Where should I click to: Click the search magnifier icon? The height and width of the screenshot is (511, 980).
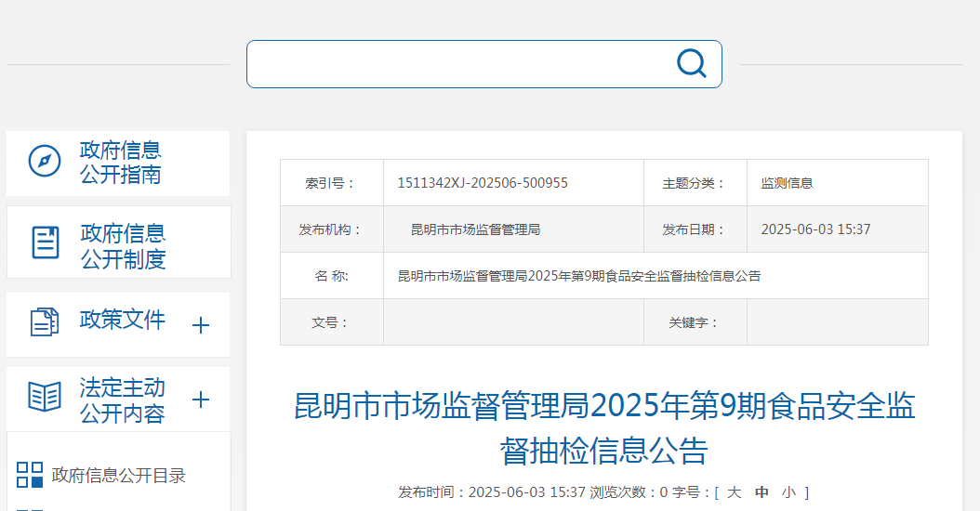[691, 64]
